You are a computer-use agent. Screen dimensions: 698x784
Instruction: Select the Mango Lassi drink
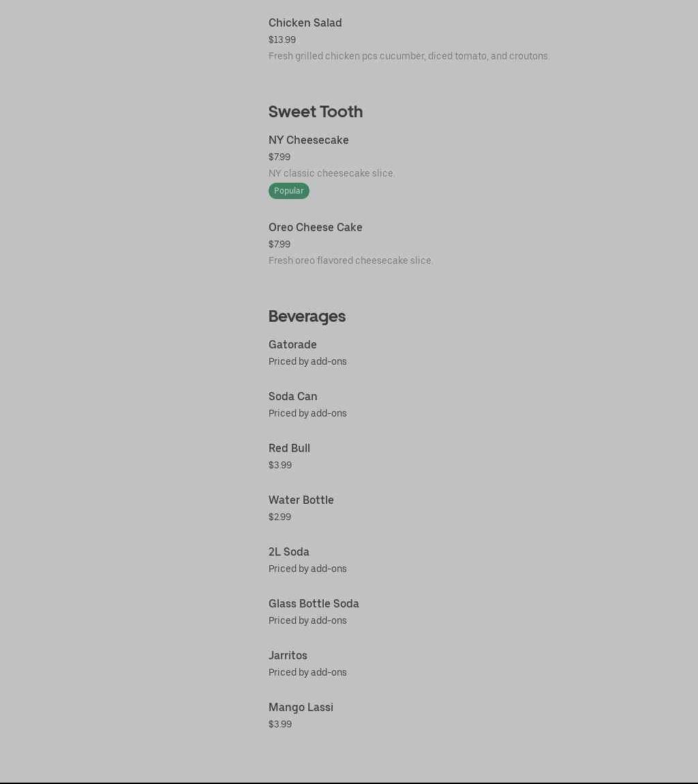pyautogui.click(x=301, y=708)
